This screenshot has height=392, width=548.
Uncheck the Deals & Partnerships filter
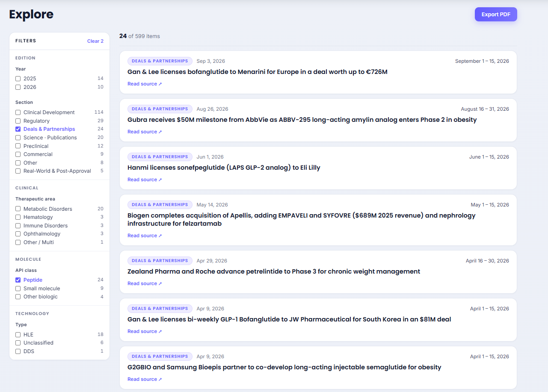(18, 129)
